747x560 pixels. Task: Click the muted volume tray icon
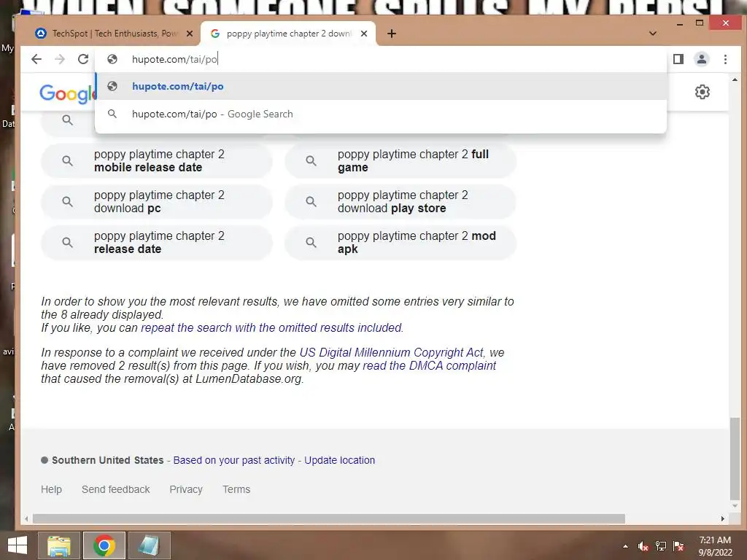[x=643, y=546]
